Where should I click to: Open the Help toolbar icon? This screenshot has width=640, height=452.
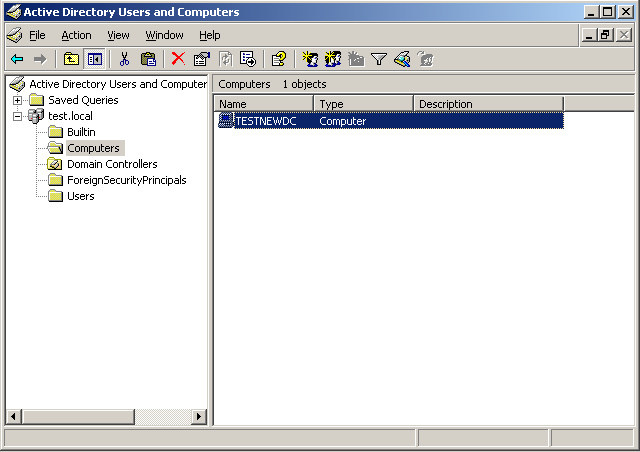pos(279,60)
